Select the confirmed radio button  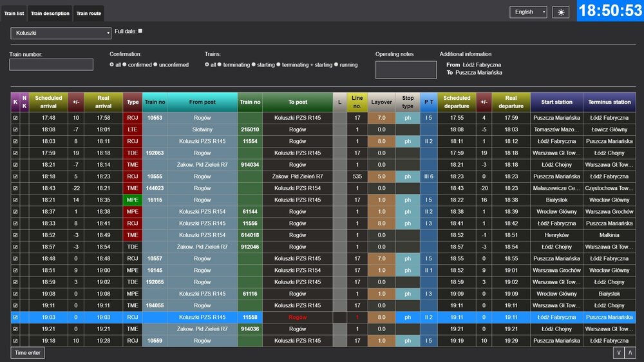point(125,65)
